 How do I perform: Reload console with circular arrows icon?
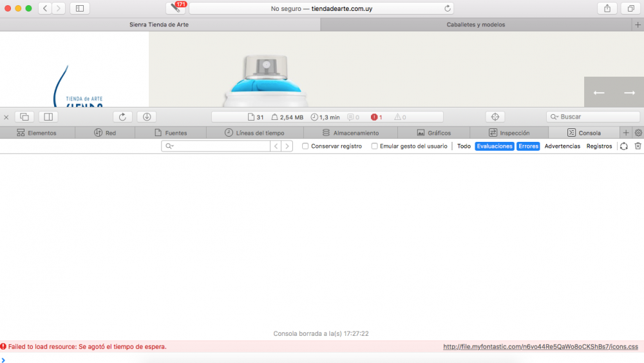pyautogui.click(x=624, y=146)
